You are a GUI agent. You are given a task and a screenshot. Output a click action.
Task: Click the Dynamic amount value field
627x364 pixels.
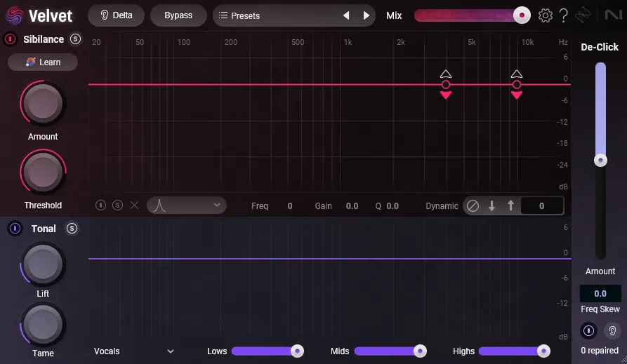[x=542, y=206]
